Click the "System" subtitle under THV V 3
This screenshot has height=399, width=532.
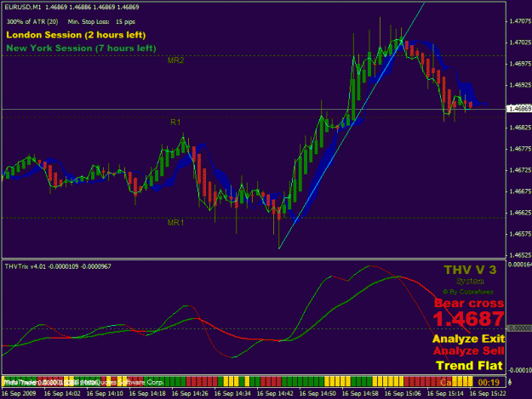[470, 282]
